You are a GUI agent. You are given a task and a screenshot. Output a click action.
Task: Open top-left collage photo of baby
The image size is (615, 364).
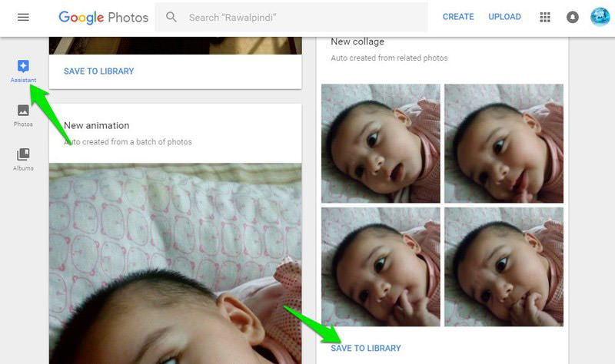[381, 144]
